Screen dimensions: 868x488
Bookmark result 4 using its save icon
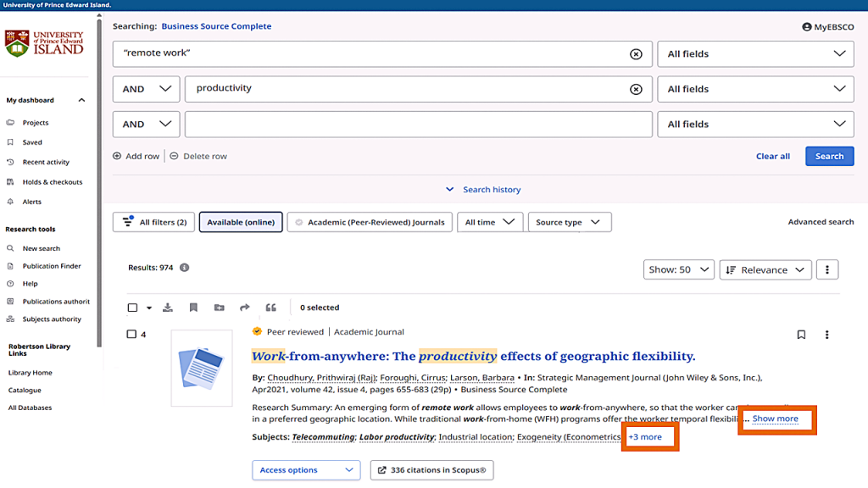pos(801,335)
